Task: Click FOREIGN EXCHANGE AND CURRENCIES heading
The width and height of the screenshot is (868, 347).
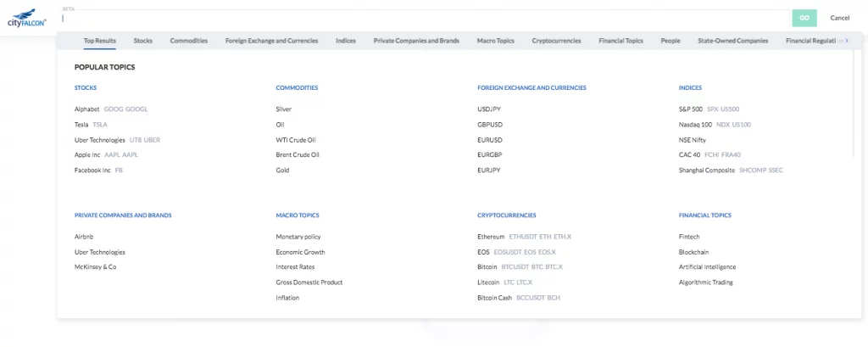Action: [531, 87]
